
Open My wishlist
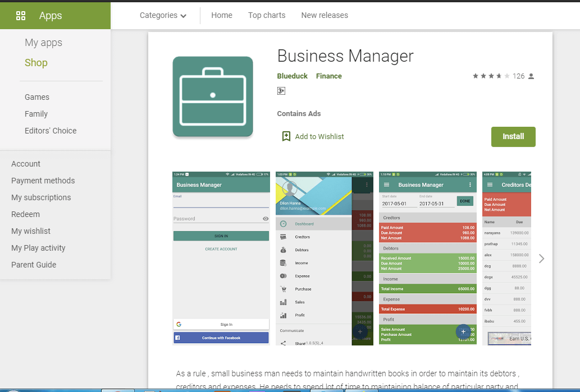pyautogui.click(x=31, y=231)
